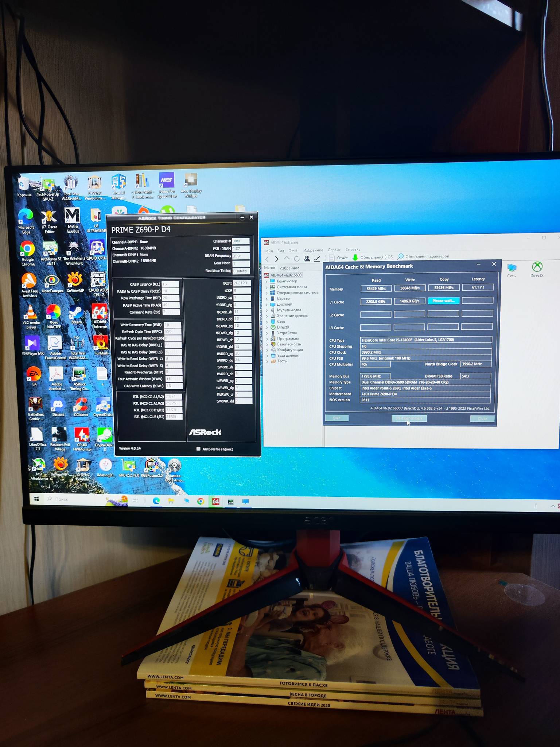Select the Metro Exodus desktop icon

[73, 221]
